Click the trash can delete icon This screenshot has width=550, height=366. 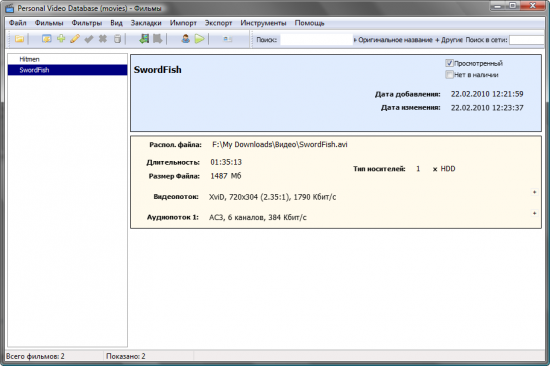coord(117,39)
